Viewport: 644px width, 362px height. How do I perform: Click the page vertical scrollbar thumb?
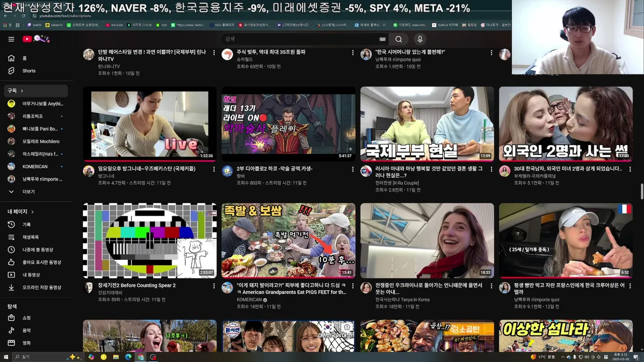coord(641,192)
